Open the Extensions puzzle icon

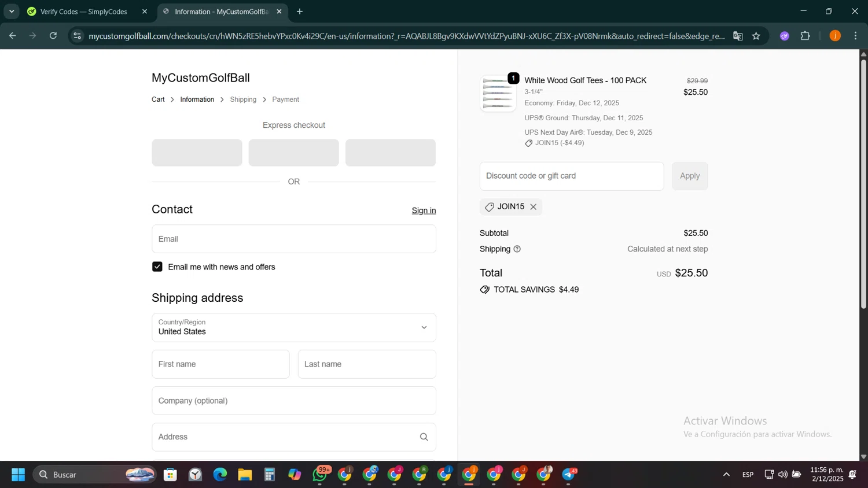(806, 36)
